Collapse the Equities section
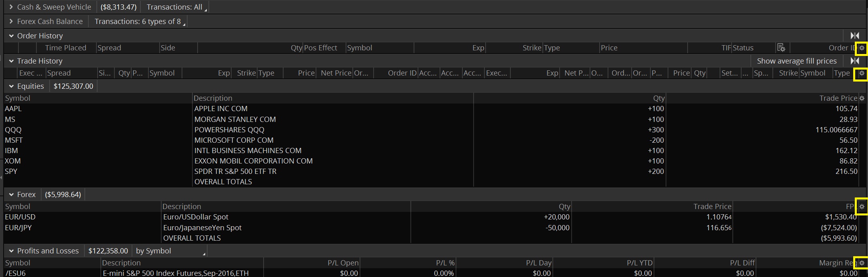868x277 pixels. click(x=11, y=86)
